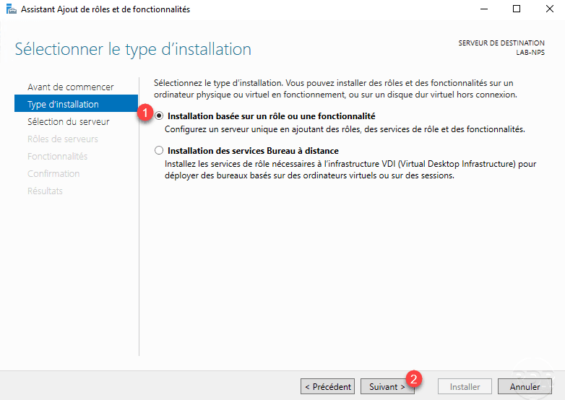Image resolution: width=565 pixels, height=400 pixels.
Task: Click the Installation basée sur un rôle label
Action: pyautogui.click(x=271, y=116)
